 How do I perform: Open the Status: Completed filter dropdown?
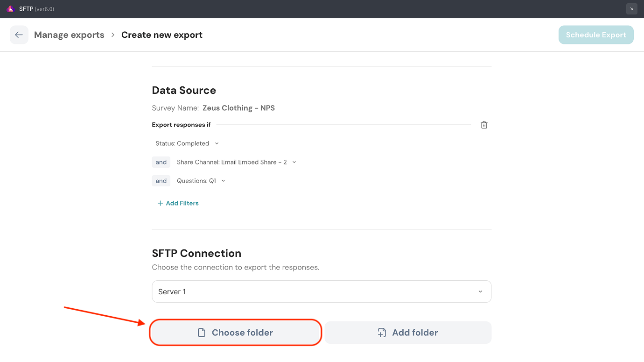coord(187,143)
